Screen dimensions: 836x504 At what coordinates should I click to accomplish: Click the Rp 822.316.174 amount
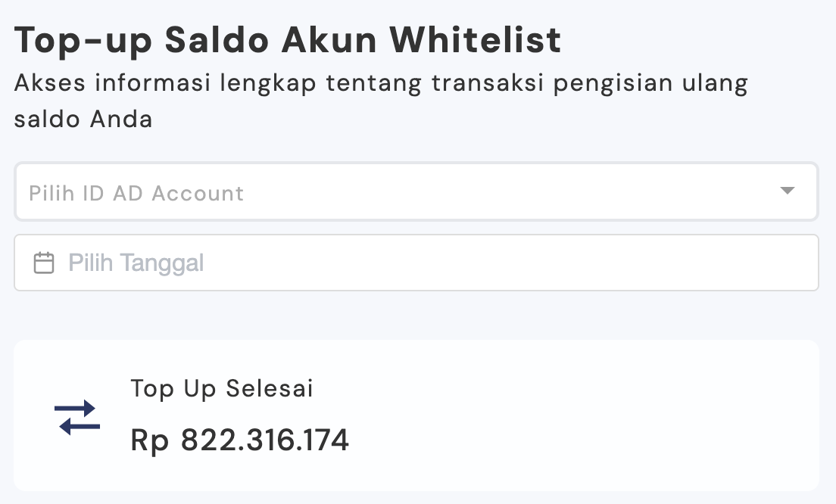240,440
